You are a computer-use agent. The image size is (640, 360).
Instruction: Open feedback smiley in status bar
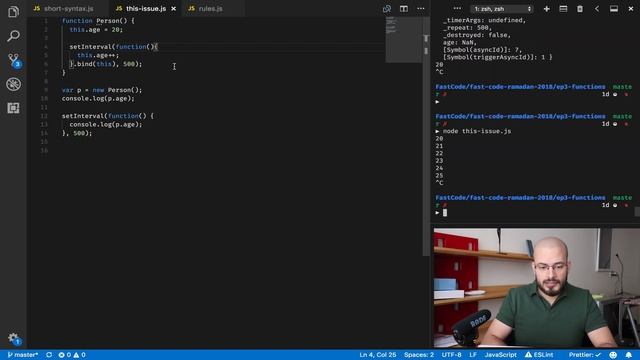(x=613, y=355)
